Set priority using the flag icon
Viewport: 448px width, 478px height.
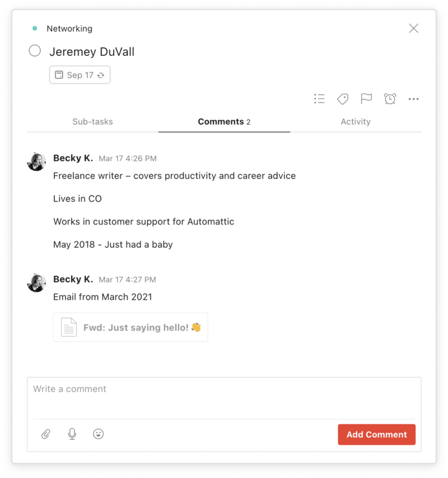pos(366,99)
